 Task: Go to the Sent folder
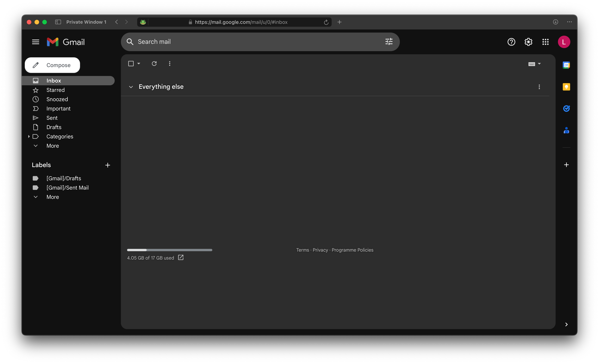52,118
